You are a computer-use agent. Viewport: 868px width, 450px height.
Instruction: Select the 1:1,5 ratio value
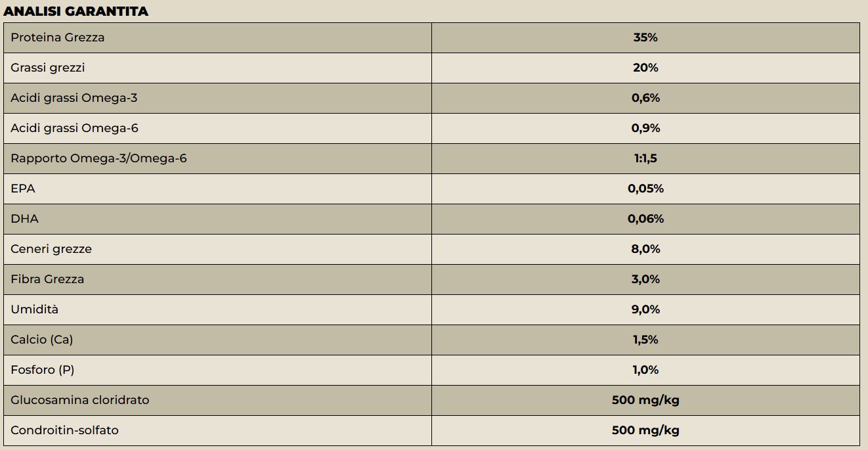click(x=645, y=158)
